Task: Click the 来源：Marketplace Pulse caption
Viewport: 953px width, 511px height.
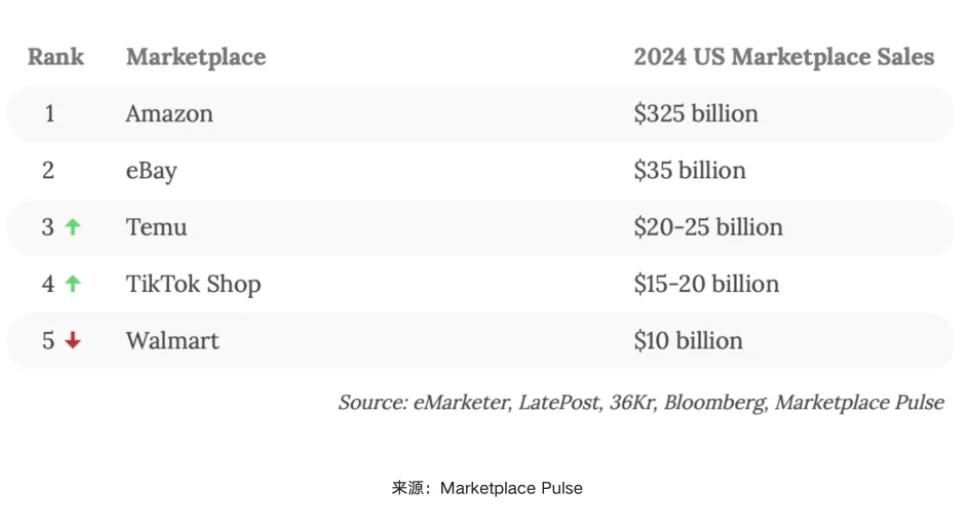Action: coord(486,488)
